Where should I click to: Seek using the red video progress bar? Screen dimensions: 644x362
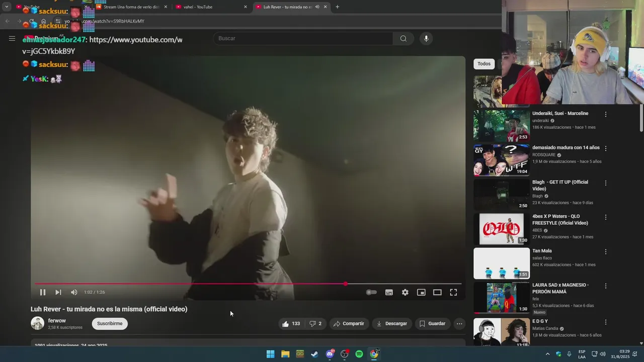tap(248, 284)
